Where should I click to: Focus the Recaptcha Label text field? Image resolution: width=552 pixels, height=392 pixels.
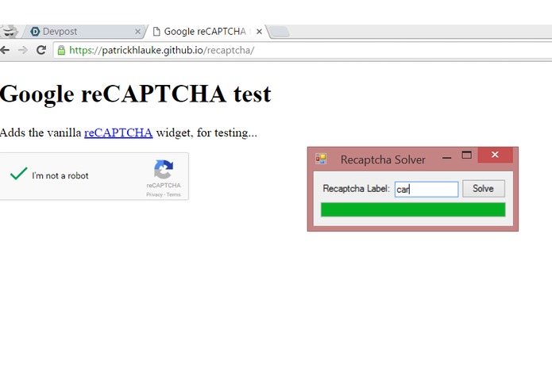(x=427, y=189)
